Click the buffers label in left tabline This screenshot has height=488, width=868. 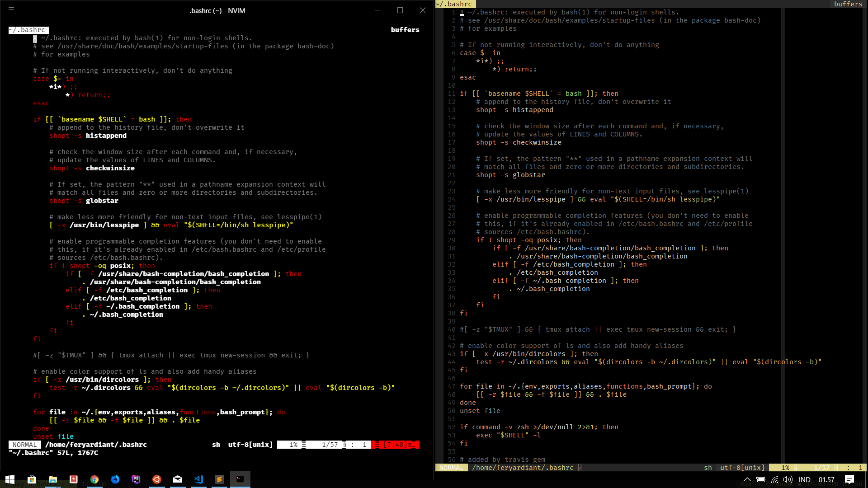coord(405,30)
